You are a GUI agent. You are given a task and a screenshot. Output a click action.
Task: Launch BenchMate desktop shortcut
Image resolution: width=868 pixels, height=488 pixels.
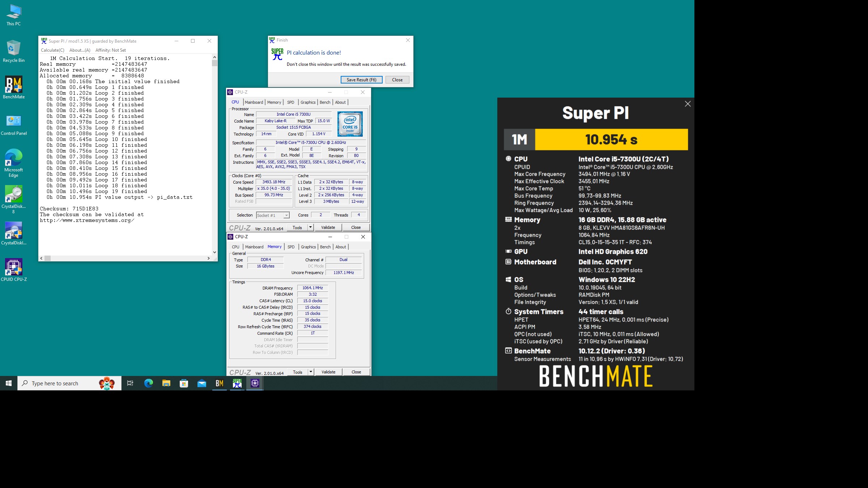[x=14, y=87]
